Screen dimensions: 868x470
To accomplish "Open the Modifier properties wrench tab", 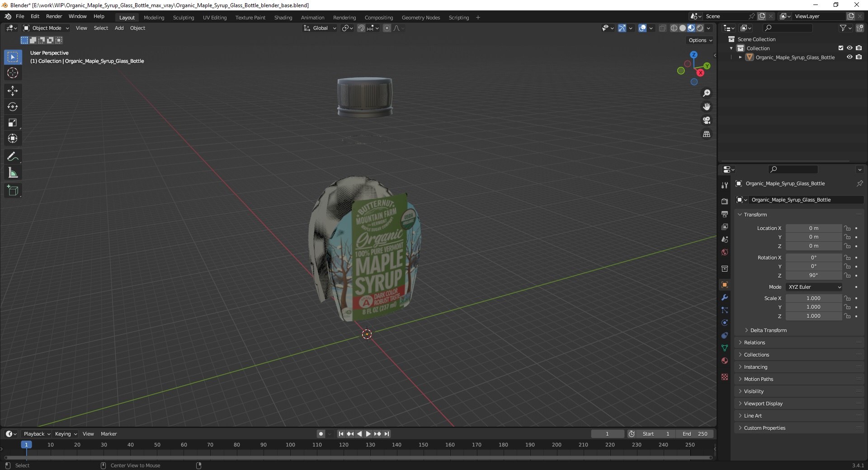I will (725, 297).
